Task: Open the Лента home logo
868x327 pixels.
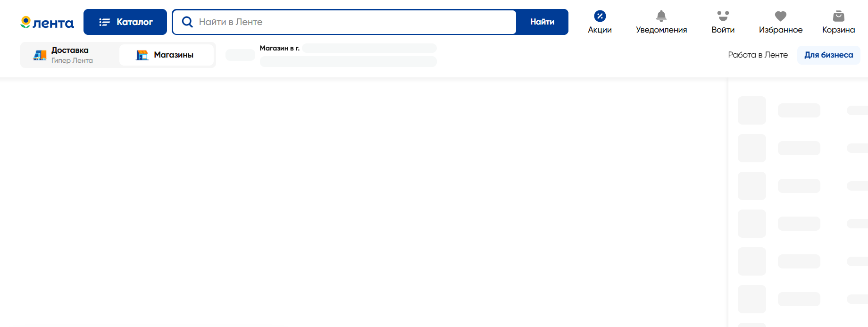Action: (x=47, y=22)
